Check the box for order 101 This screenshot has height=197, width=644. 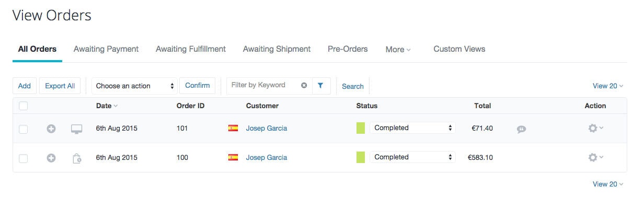tap(23, 129)
